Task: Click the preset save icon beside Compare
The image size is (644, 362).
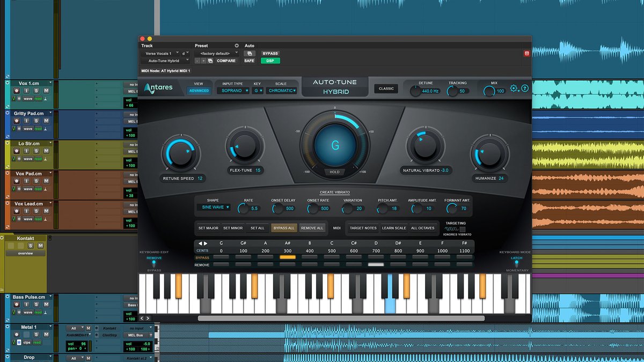Action: pos(210,61)
